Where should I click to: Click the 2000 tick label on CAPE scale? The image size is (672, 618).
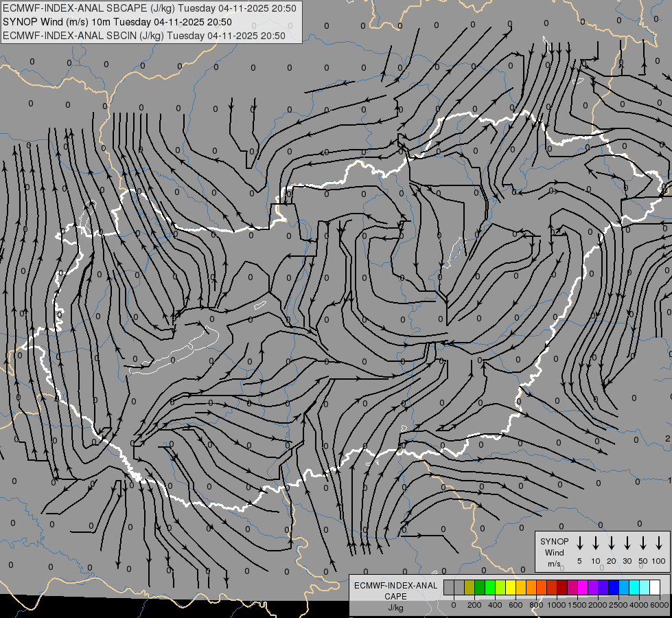(x=598, y=605)
